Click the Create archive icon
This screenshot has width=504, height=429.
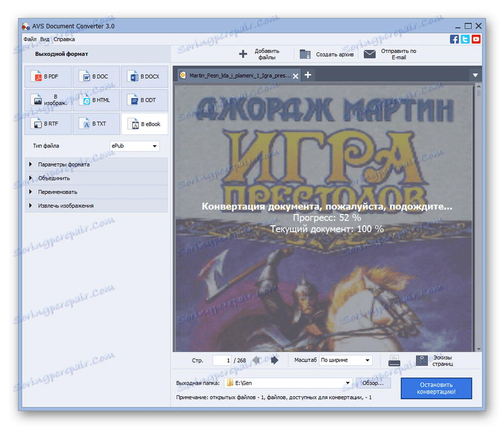tap(305, 54)
